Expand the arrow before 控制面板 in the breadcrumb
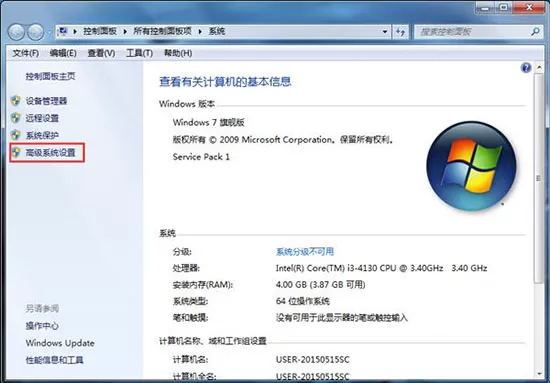The width and height of the screenshot is (550, 383). point(75,32)
